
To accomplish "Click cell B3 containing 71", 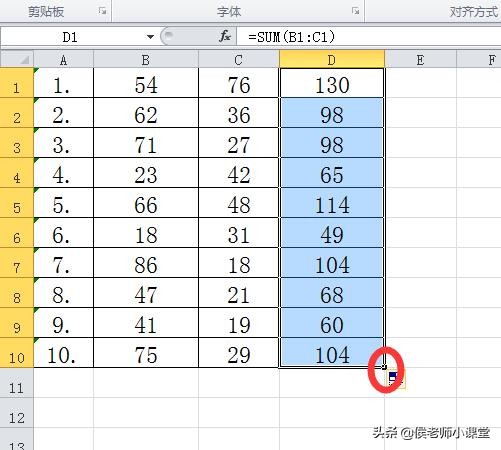I will 146,143.
